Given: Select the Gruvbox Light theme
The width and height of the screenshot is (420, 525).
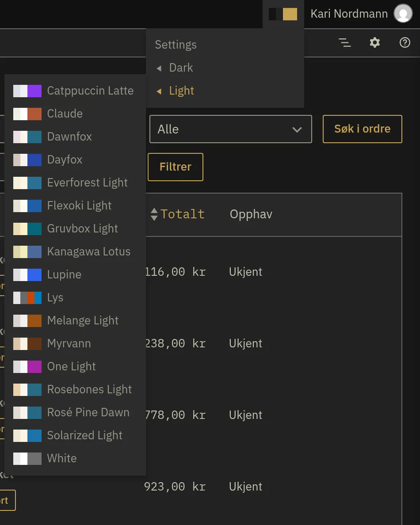Looking at the screenshot, I should [x=75, y=228].
